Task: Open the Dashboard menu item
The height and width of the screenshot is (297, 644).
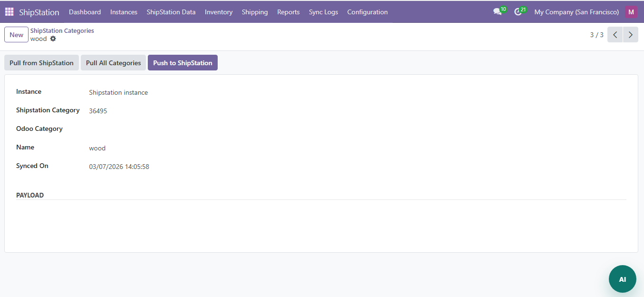Action: 85,12
